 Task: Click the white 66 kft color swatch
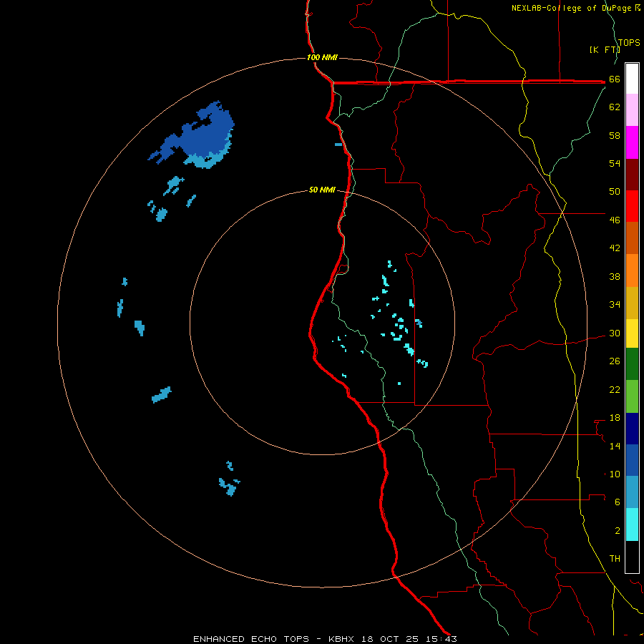coord(632,79)
